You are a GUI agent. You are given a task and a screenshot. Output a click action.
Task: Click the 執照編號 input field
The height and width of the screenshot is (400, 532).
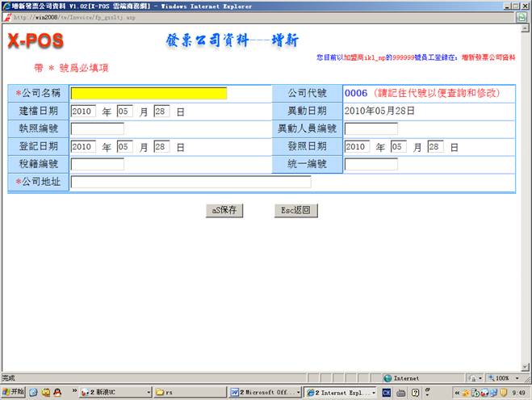97,128
